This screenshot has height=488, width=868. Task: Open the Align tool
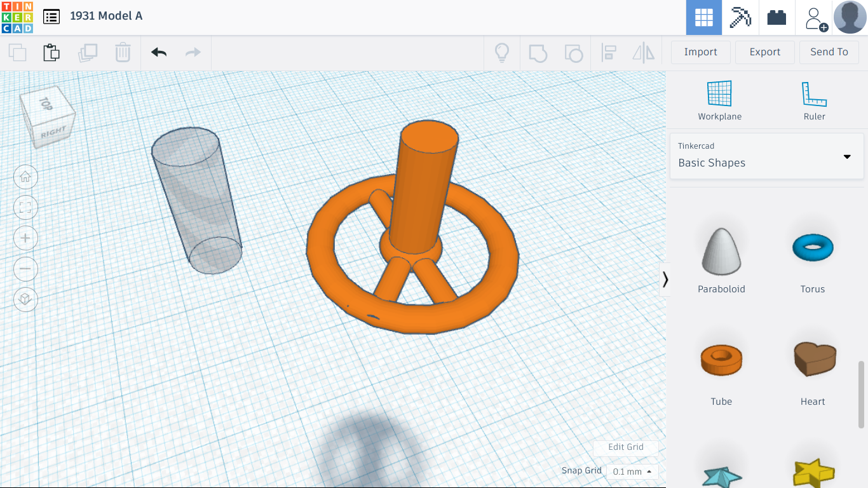pos(609,53)
